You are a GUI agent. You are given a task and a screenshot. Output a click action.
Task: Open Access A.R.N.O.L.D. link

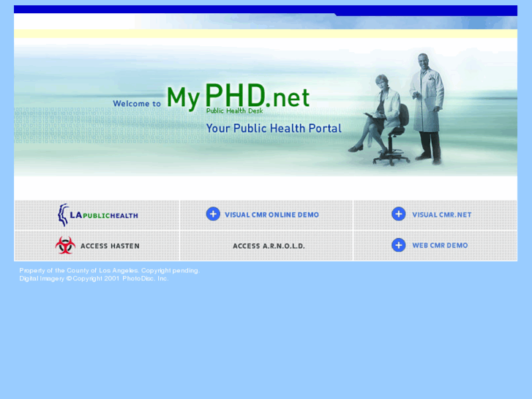pos(269,246)
